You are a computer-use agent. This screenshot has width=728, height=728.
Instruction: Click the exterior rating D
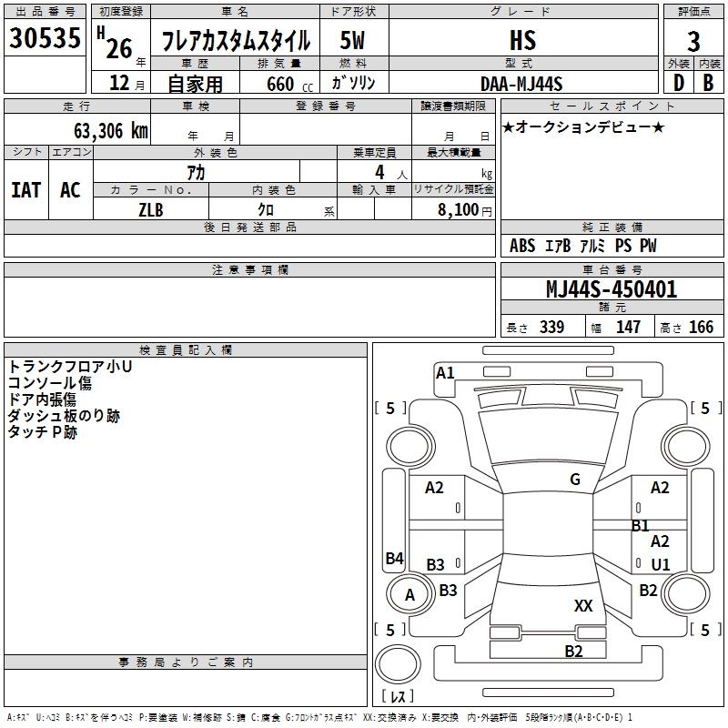pos(679,83)
